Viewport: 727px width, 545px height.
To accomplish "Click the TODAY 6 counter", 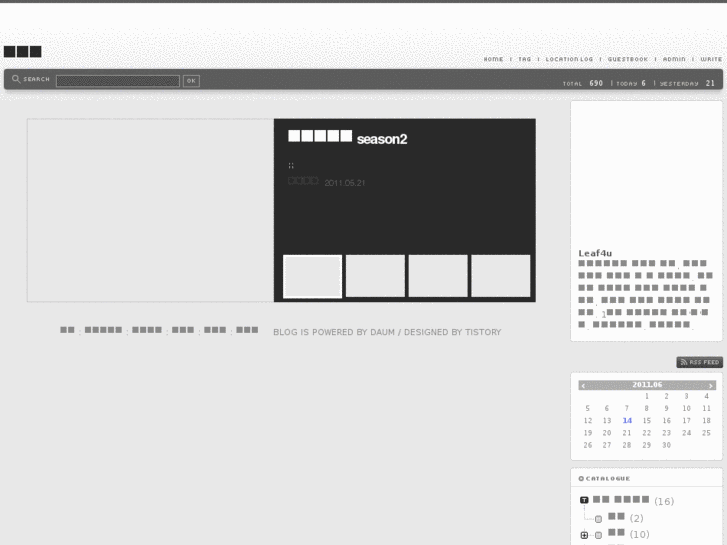I will coord(631,83).
